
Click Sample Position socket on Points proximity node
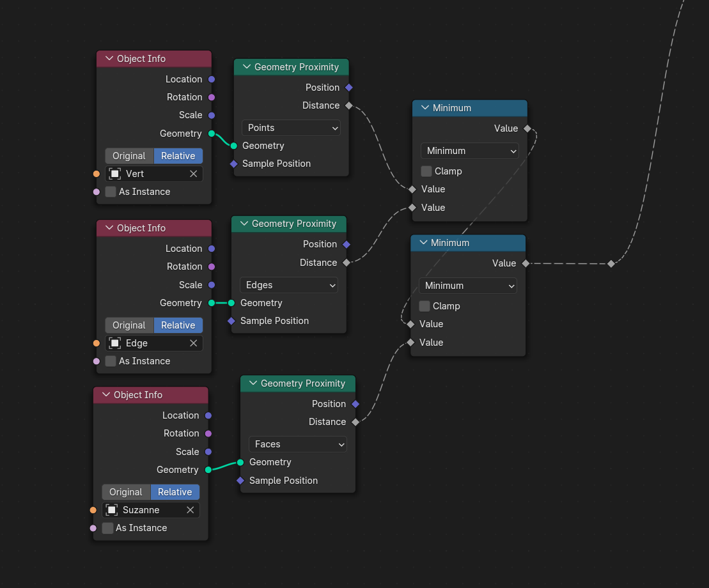point(234,164)
